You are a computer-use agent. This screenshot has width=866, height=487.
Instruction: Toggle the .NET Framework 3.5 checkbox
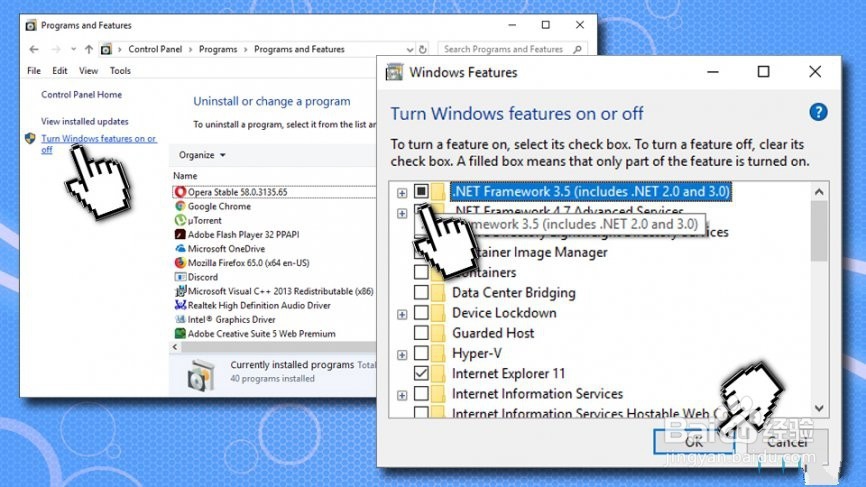(x=421, y=192)
